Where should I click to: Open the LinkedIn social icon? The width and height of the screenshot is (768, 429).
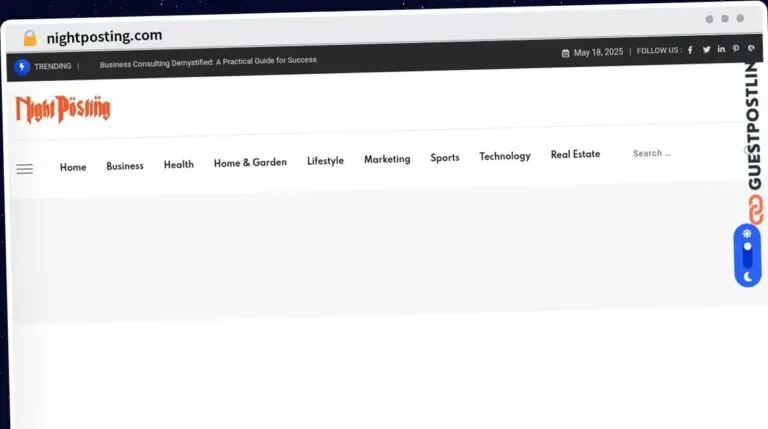[721, 50]
